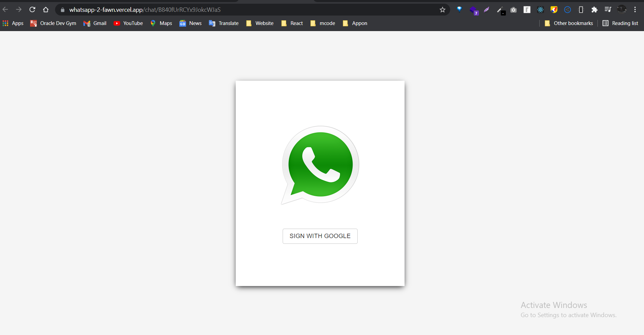Expand the Other bookmarks folder

tap(569, 23)
